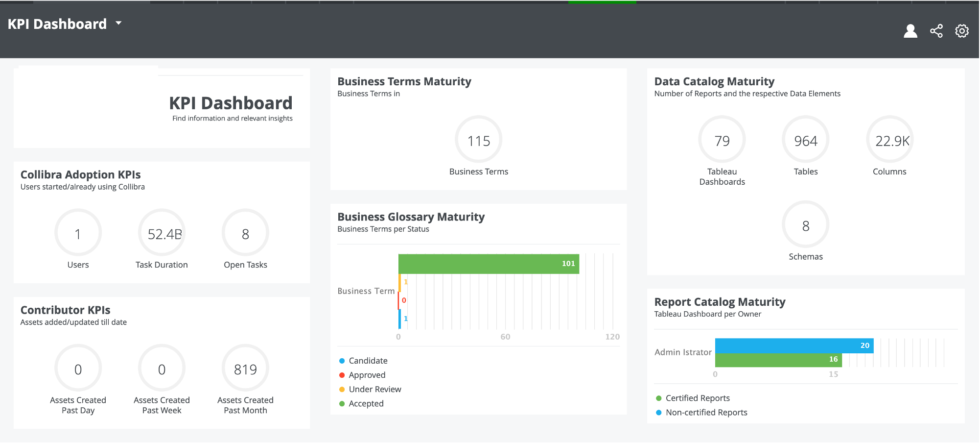The image size is (980, 443).
Task: Expand the KPI Dashboard title dropdown
Action: (118, 23)
